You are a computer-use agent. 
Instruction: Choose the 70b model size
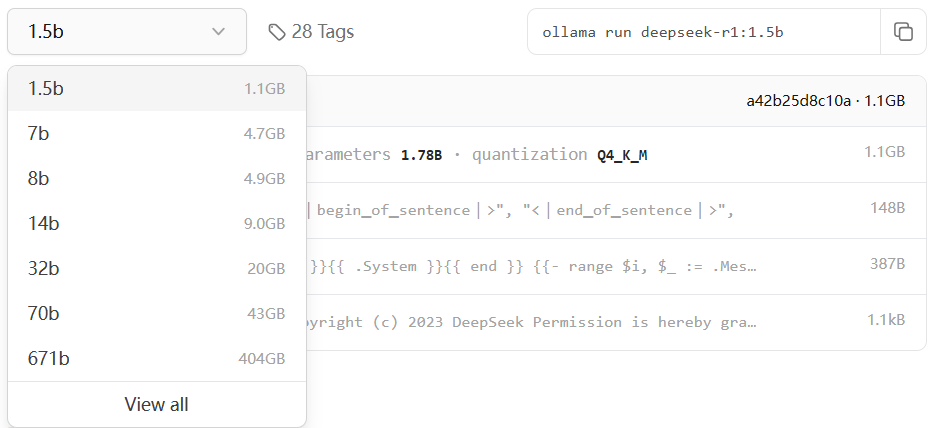156,313
